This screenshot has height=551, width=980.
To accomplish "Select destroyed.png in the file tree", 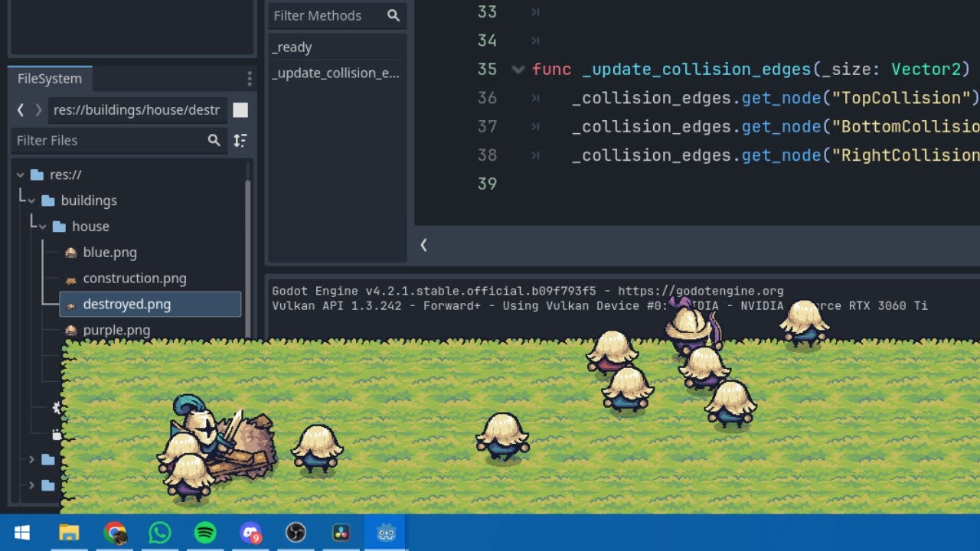I will coord(150,305).
